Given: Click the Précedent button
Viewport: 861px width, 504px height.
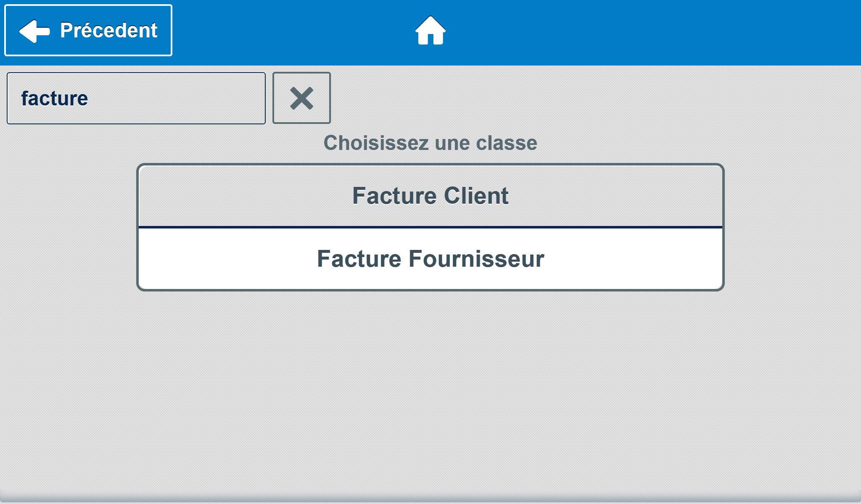Looking at the screenshot, I should click(x=88, y=30).
